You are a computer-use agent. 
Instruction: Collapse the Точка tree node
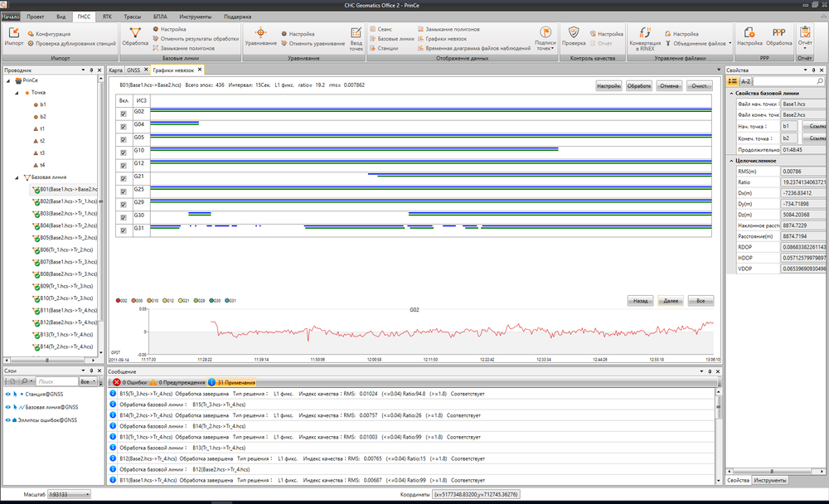click(x=17, y=93)
